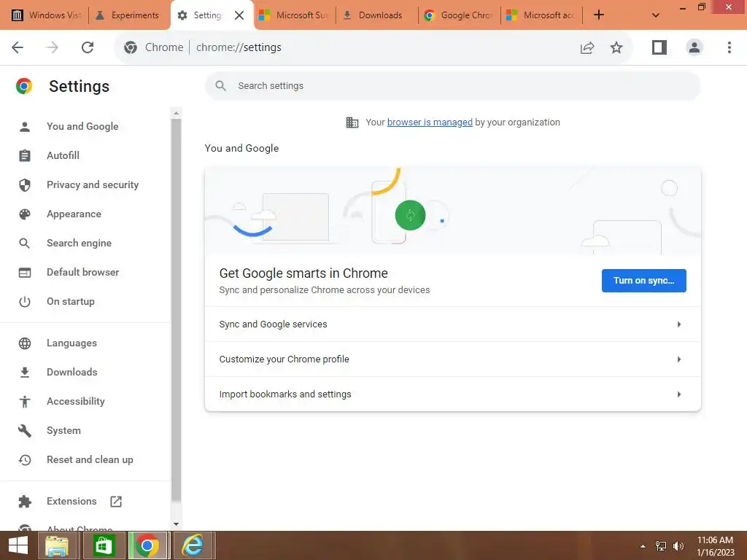Click the You and Google person icon
This screenshot has height=560, width=747.
(25, 127)
